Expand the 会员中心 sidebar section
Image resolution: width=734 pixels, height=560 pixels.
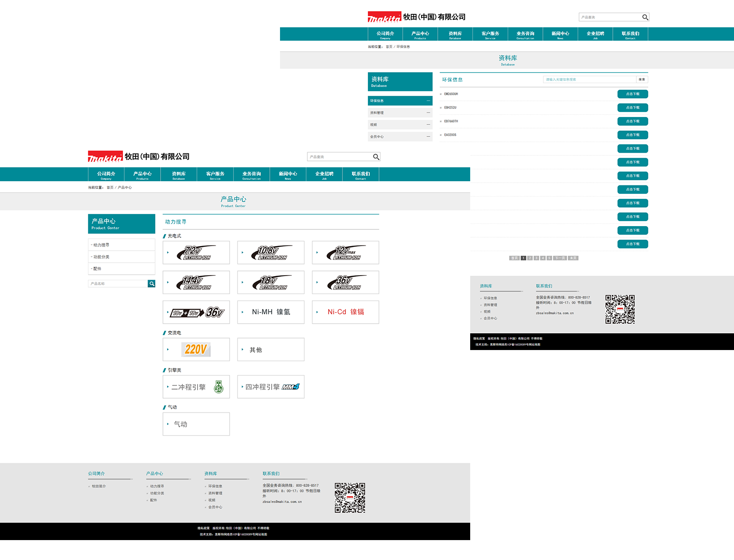coord(428,137)
